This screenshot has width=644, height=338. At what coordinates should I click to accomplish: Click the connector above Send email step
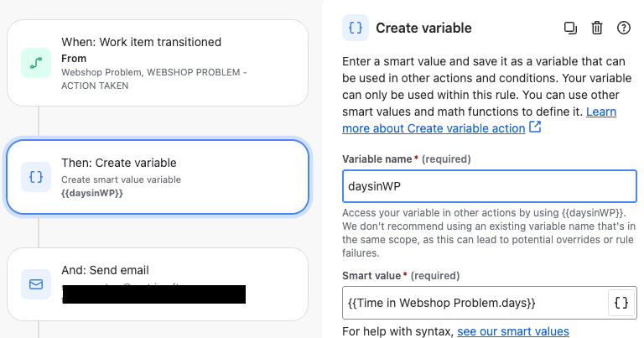[39, 231]
